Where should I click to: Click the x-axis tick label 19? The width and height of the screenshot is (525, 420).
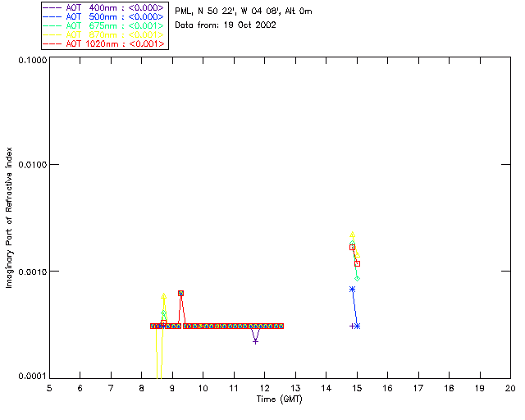coord(480,388)
